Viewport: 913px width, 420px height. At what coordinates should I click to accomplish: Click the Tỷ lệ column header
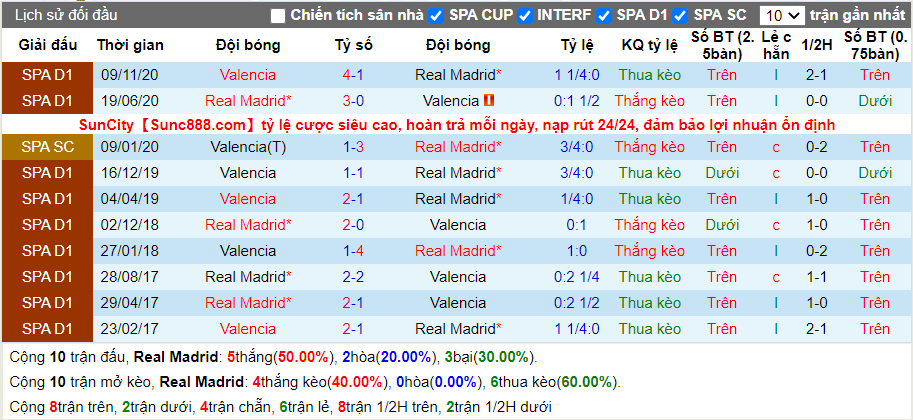click(577, 45)
